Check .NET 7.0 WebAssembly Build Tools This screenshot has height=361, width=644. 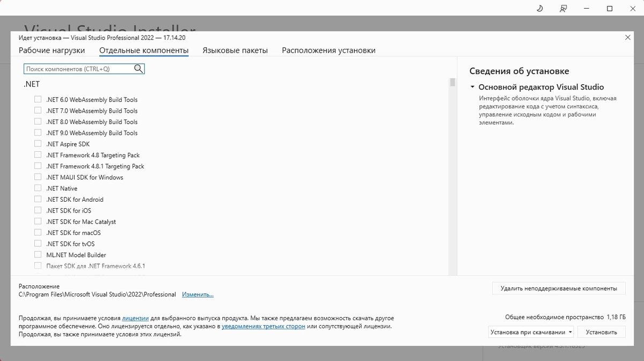click(x=38, y=110)
